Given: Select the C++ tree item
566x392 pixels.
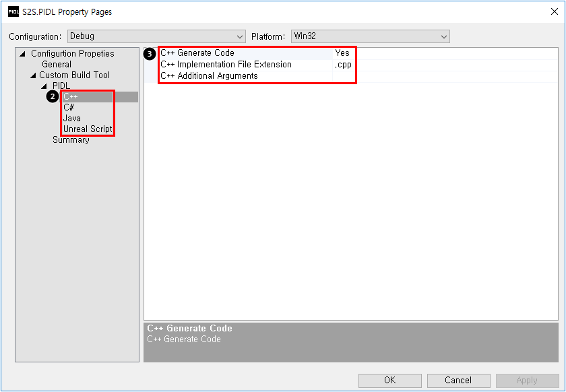Looking at the screenshot, I should 71,97.
